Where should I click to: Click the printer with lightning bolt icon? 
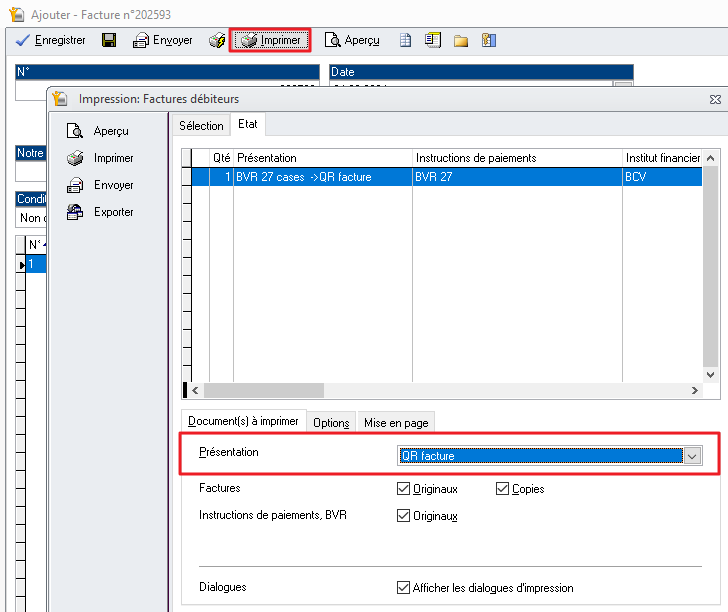click(x=217, y=40)
